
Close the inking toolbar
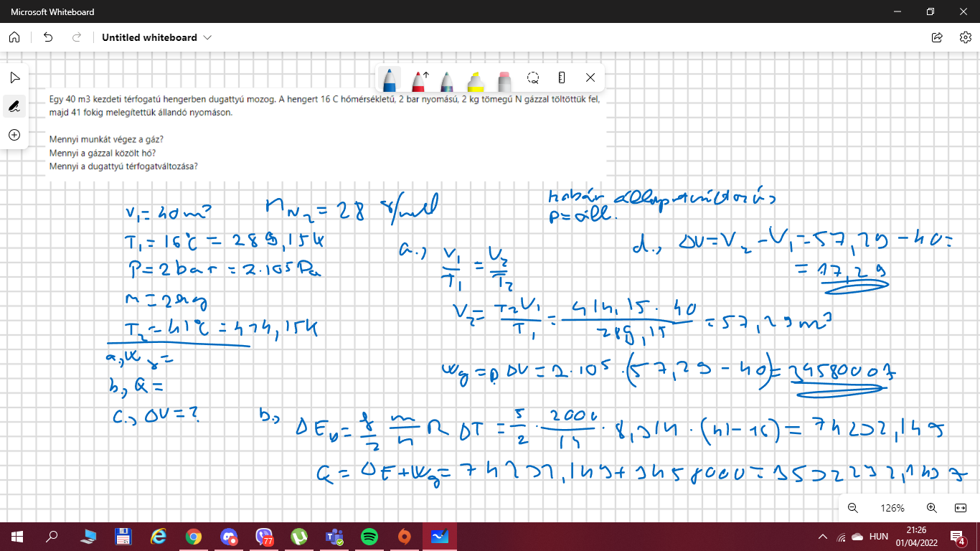click(590, 77)
